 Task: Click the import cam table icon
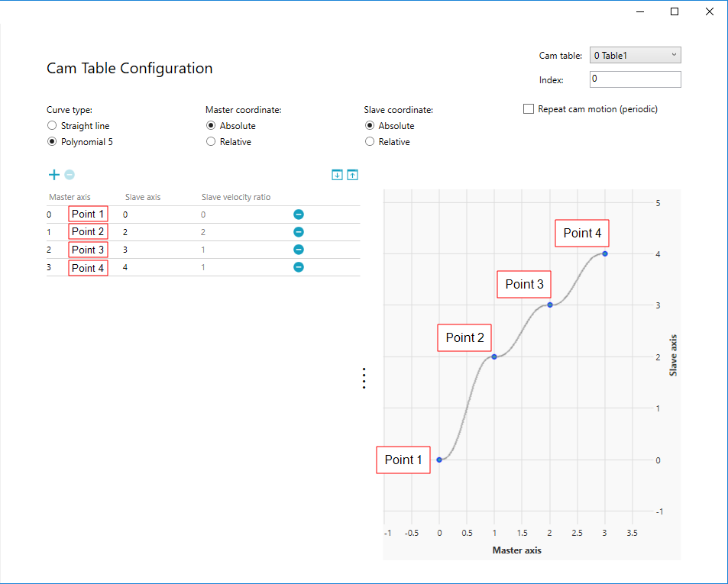tap(337, 175)
